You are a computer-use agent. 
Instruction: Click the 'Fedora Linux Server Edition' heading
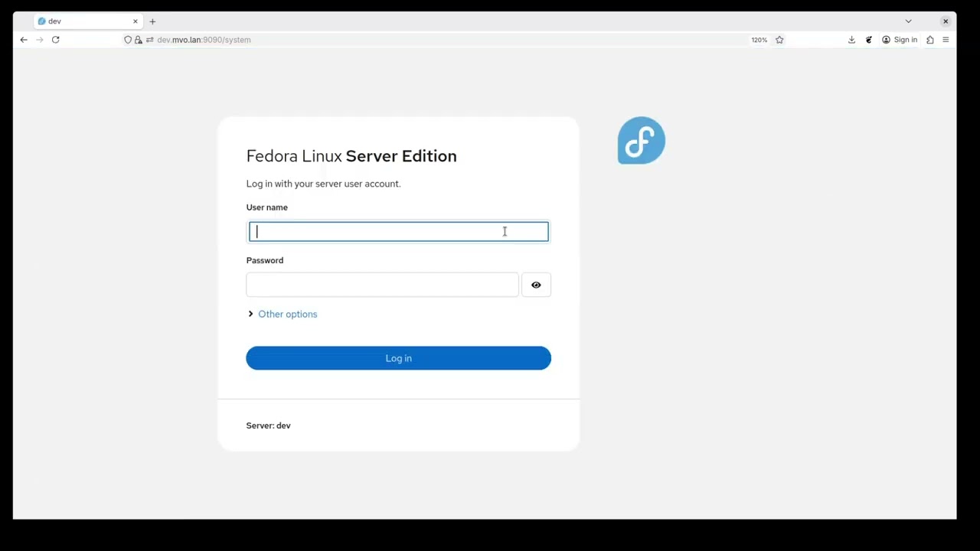coord(351,156)
